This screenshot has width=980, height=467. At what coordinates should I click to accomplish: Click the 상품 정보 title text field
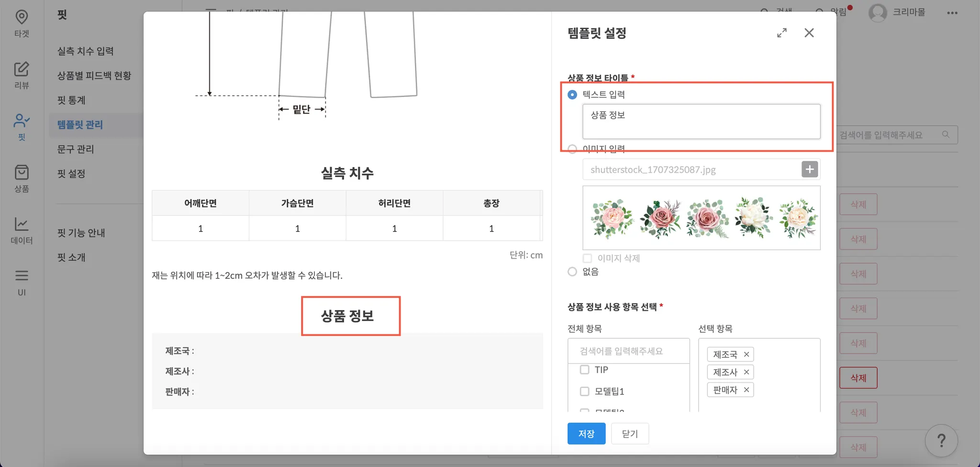tap(701, 122)
